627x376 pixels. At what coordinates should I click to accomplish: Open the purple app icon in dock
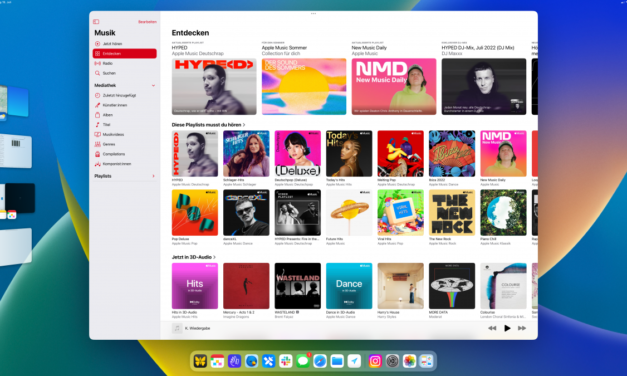[234, 361]
